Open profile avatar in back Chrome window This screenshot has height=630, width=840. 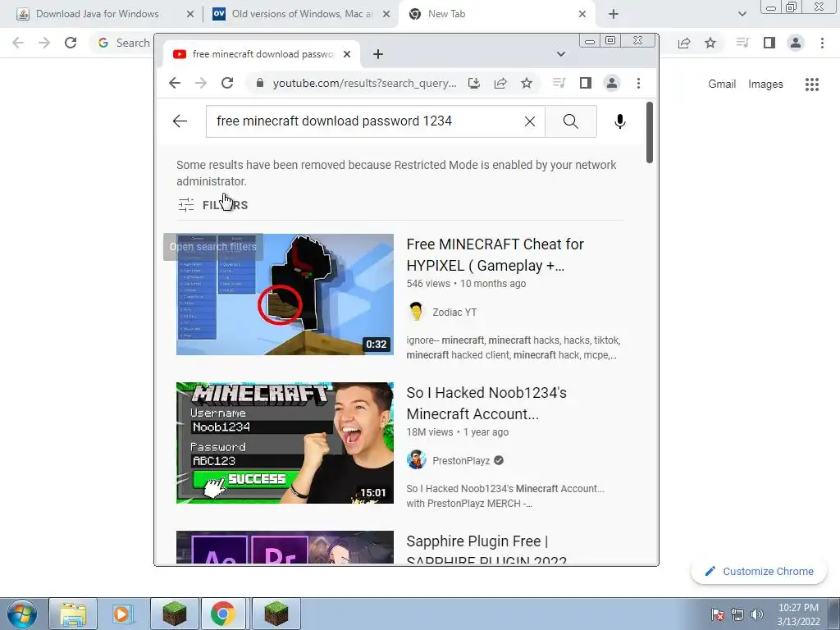[796, 43]
